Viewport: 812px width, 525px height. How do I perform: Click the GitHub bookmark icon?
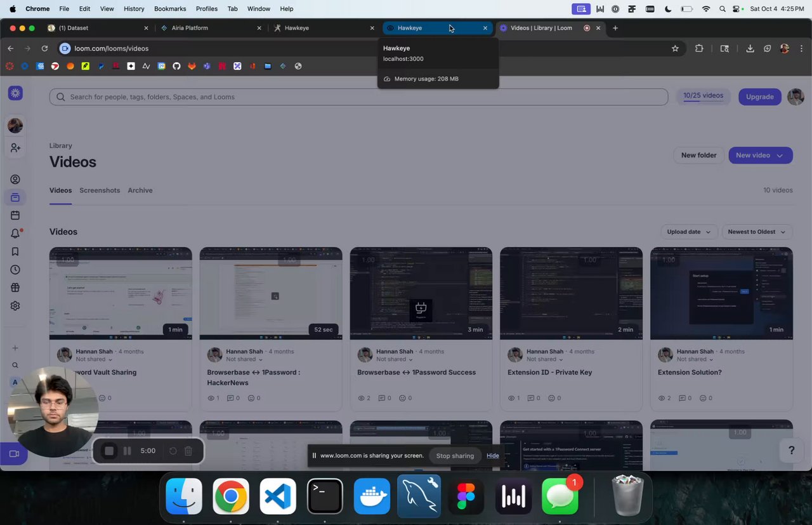[x=176, y=66]
